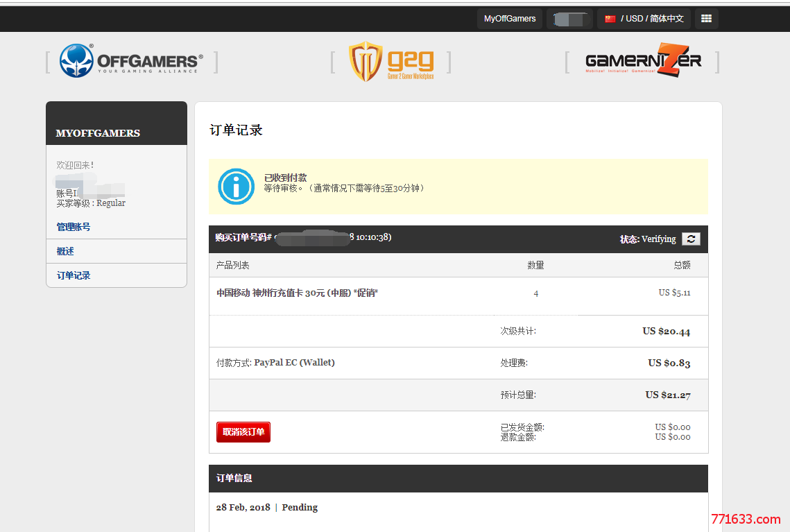Click the 欢迎回来! greeting text
The width and height of the screenshot is (790, 532).
tap(75, 165)
